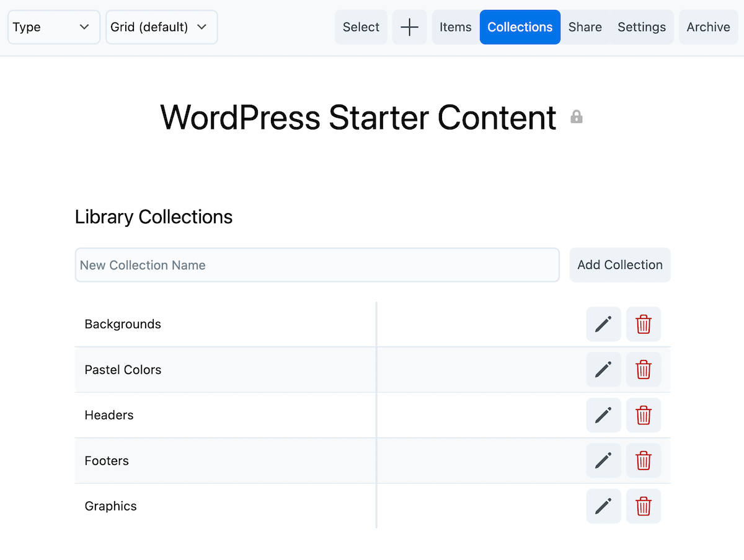Open edit for Graphics collection
Screen dimensions: 744x560
[603, 506]
